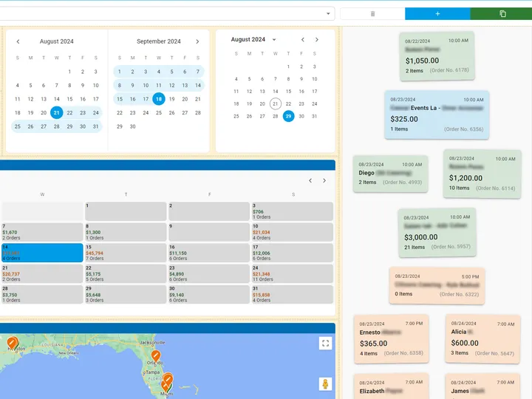Image resolution: width=532 pixels, height=399 pixels.
Task: Open the highlighted day 14 cell
Action: click(x=42, y=253)
